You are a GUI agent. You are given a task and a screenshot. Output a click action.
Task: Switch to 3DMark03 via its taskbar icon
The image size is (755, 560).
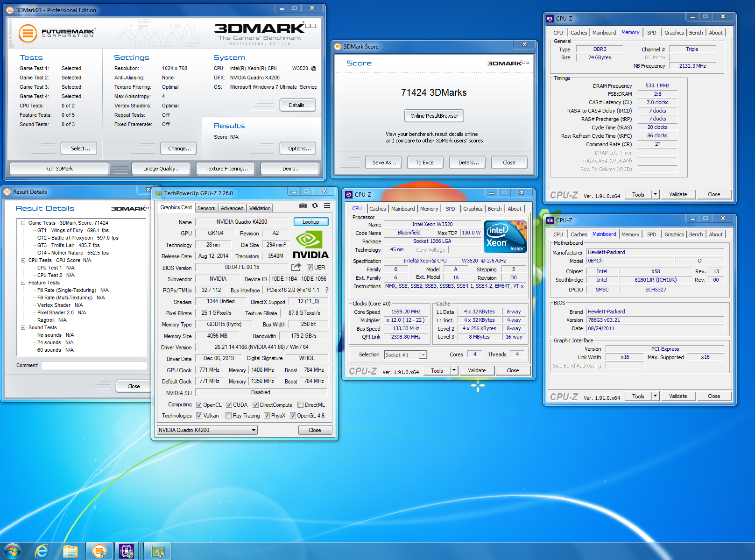pyautogui.click(x=99, y=552)
